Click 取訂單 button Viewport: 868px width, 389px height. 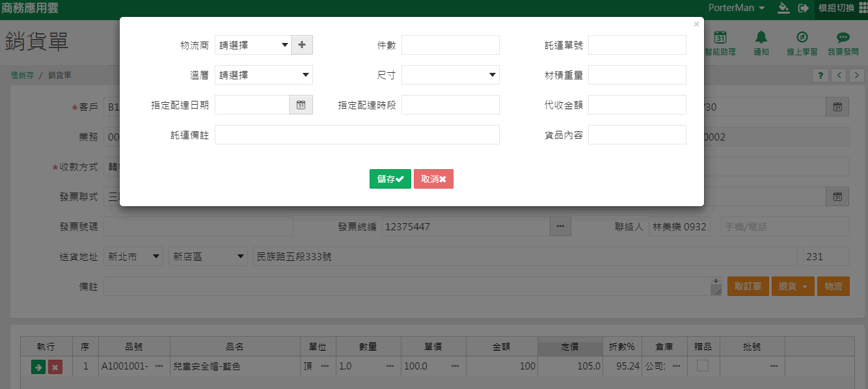pyautogui.click(x=748, y=286)
